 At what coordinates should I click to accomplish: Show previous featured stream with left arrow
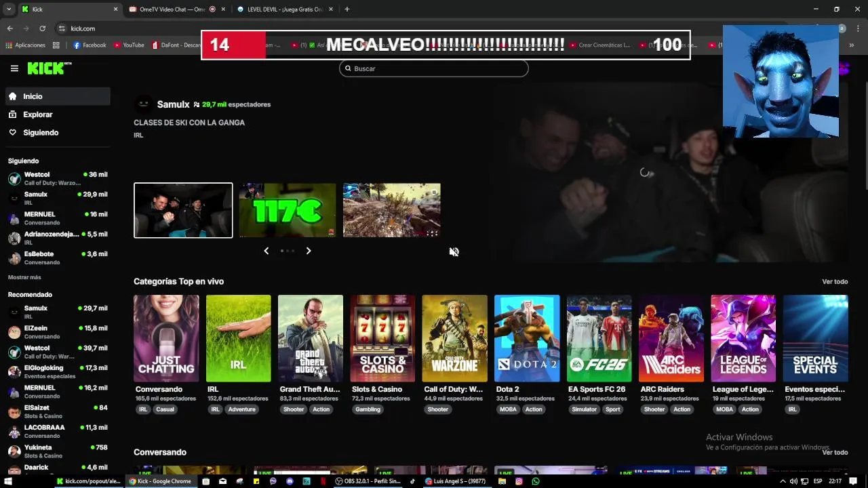click(x=266, y=251)
